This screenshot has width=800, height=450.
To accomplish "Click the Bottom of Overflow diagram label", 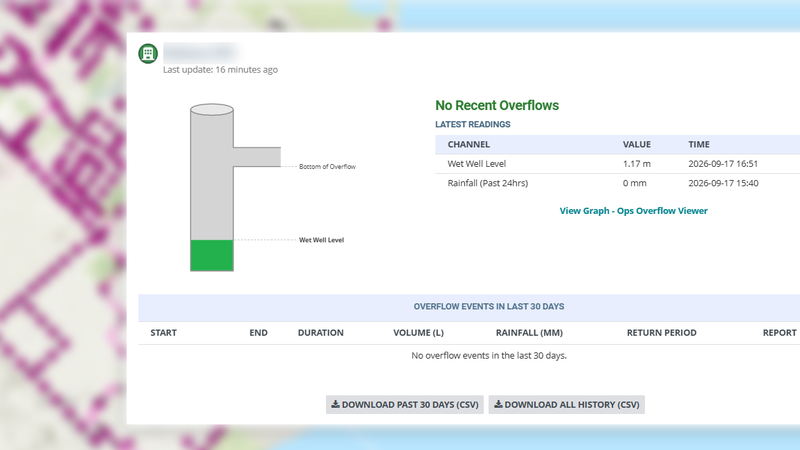I will coord(327,166).
